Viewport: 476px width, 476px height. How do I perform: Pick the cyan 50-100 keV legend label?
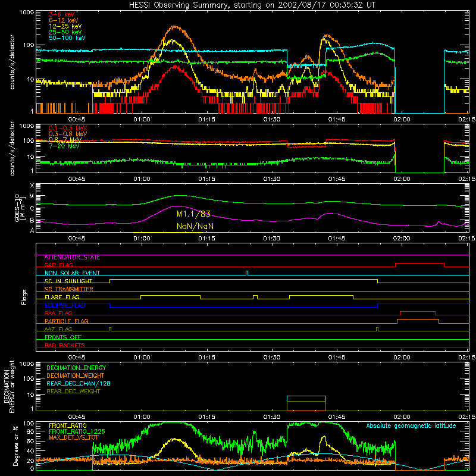click(x=67, y=38)
